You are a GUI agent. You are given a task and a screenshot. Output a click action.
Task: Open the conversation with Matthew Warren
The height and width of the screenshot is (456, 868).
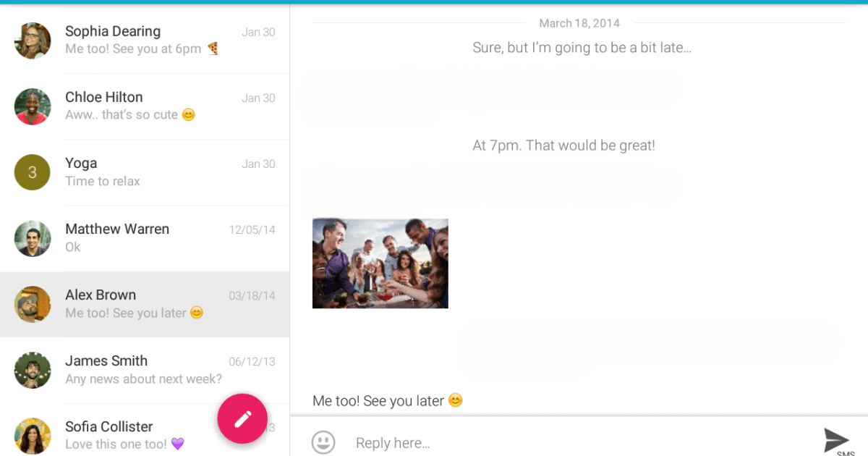click(x=145, y=237)
